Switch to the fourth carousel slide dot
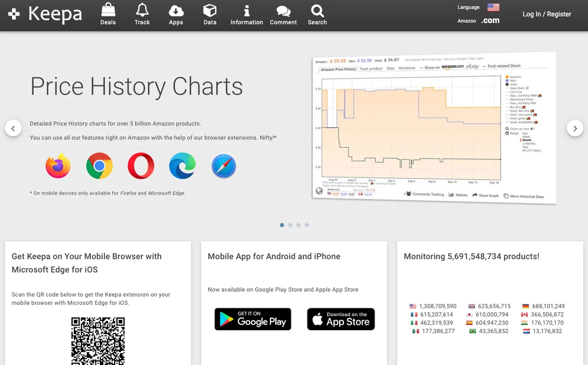This screenshot has width=588, height=365. click(307, 225)
